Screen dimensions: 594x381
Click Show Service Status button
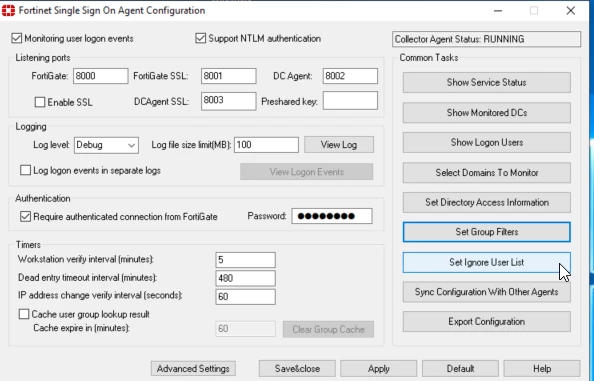click(x=486, y=83)
